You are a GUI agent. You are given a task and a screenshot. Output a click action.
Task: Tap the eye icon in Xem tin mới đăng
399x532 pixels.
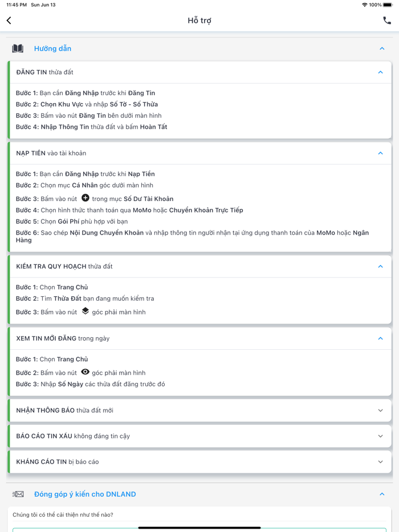coord(85,372)
